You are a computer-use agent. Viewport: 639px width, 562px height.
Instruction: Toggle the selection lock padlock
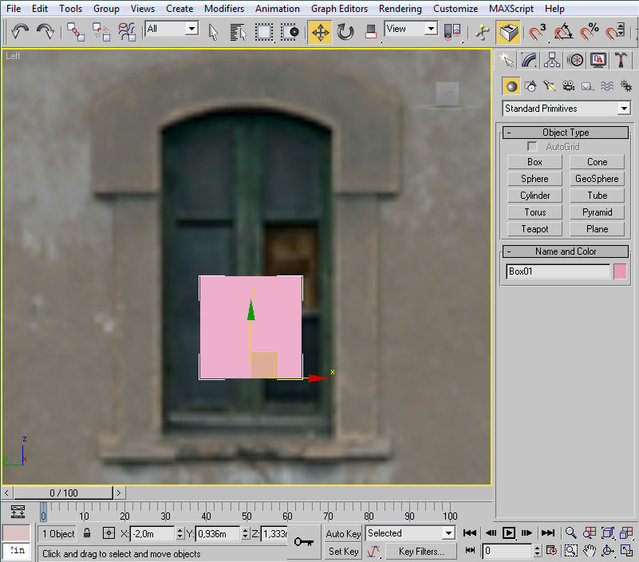(87, 533)
